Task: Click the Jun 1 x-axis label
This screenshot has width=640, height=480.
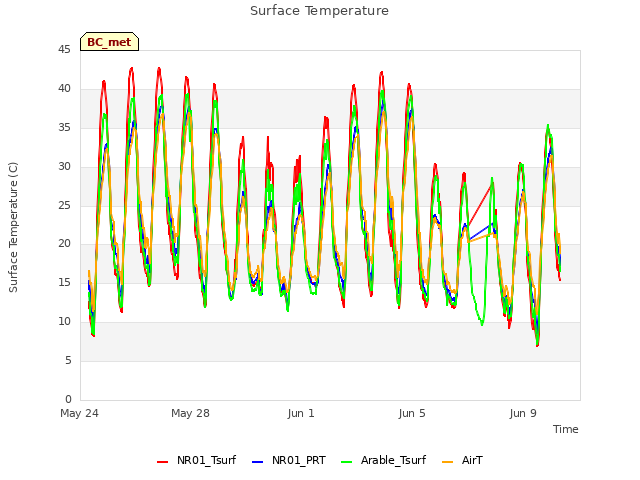Action: coord(301,413)
